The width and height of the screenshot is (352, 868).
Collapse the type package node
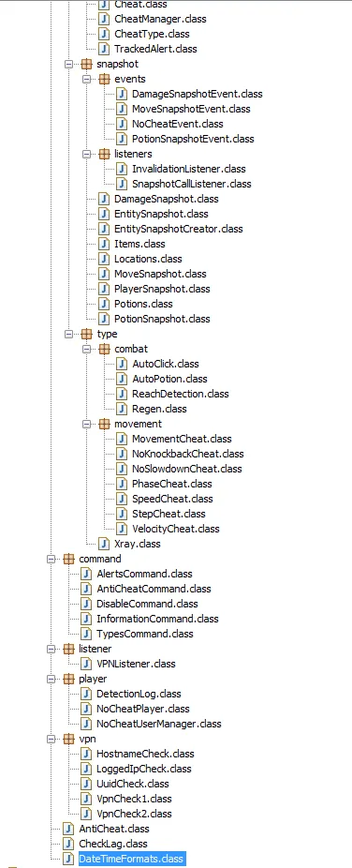coord(68,334)
